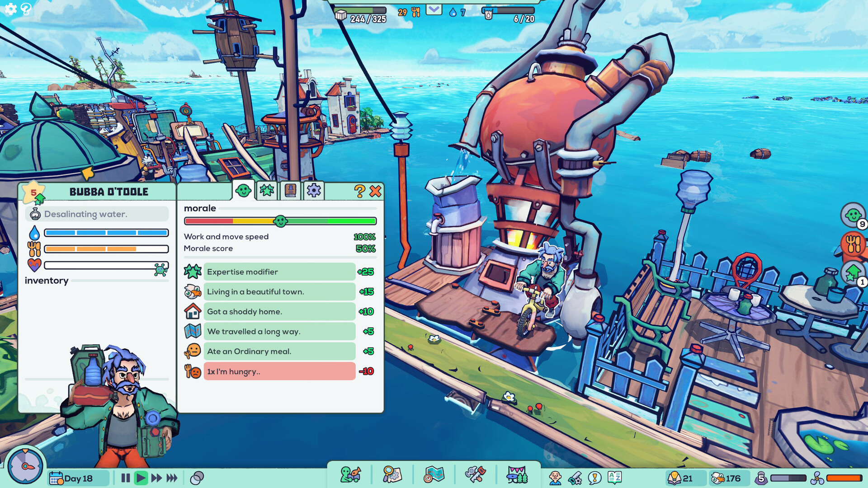Image resolution: width=868 pixels, height=488 pixels.
Task: Switch to Bubba's settings gear tab
Action: coord(314,190)
